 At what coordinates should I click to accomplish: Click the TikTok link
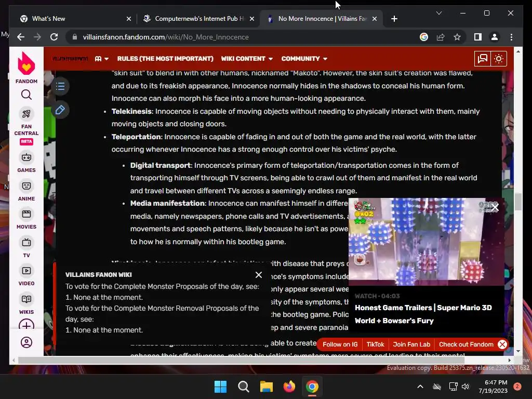pos(375,344)
